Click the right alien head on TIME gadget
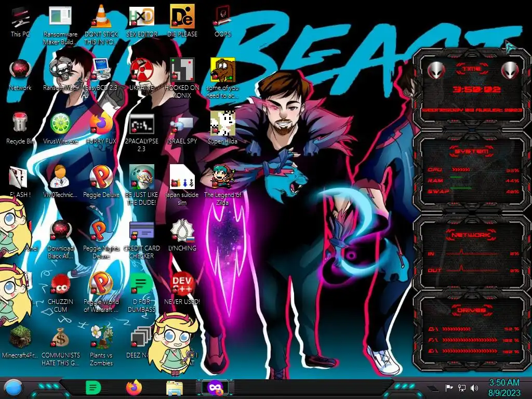532x399 pixels. click(x=510, y=71)
